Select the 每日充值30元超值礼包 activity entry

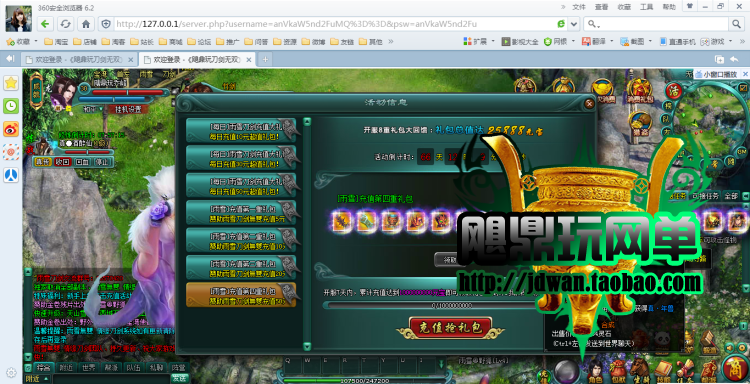tap(241, 158)
